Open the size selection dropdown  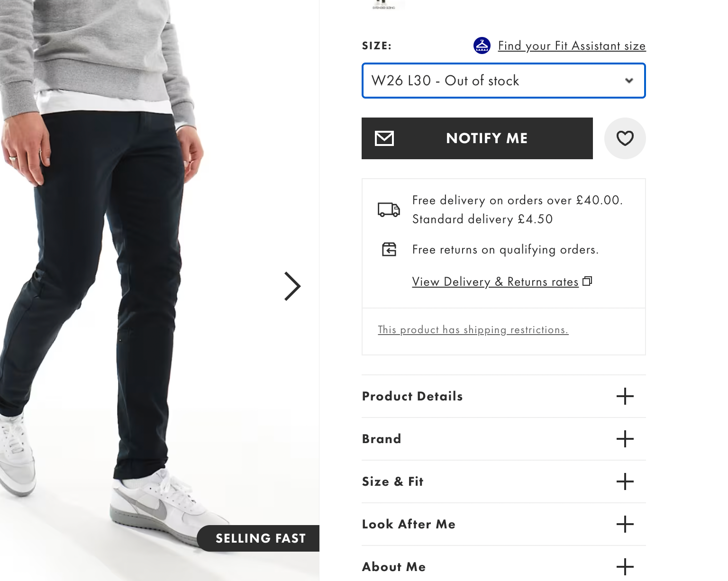click(503, 81)
